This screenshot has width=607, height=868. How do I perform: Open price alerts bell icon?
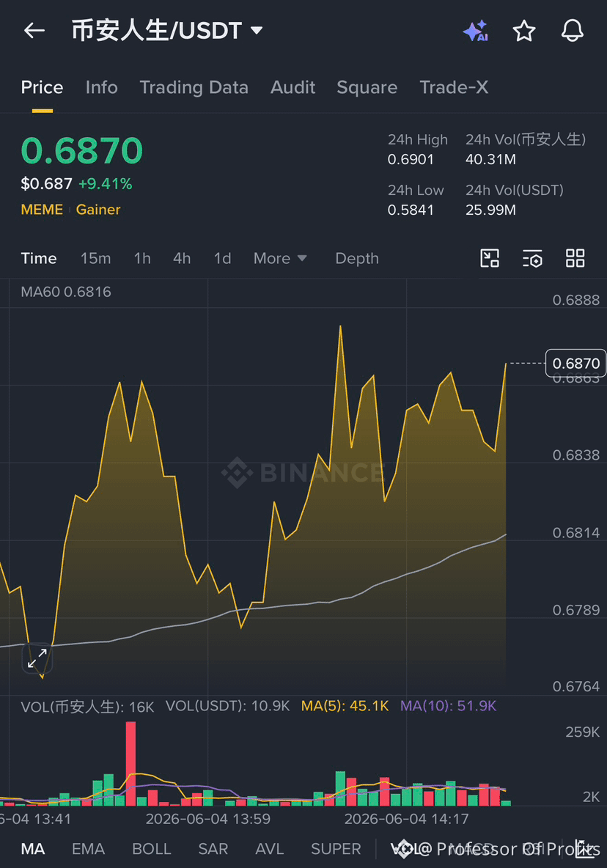pyautogui.click(x=572, y=31)
